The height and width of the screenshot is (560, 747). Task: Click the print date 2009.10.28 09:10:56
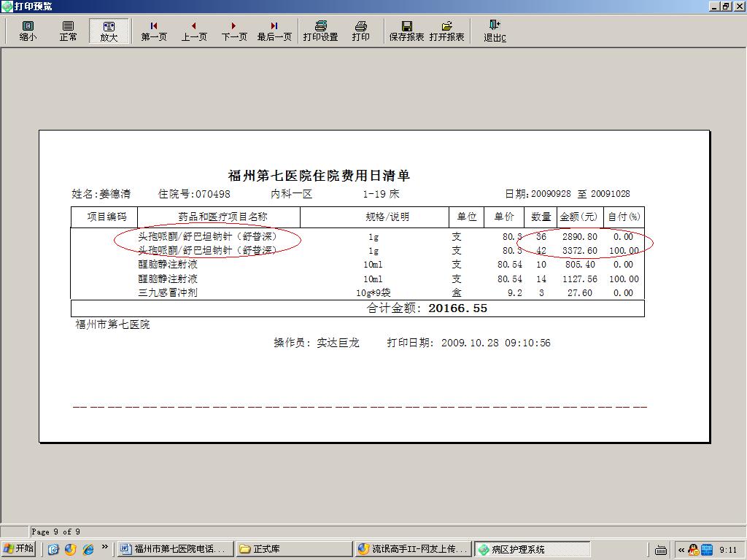click(496, 343)
